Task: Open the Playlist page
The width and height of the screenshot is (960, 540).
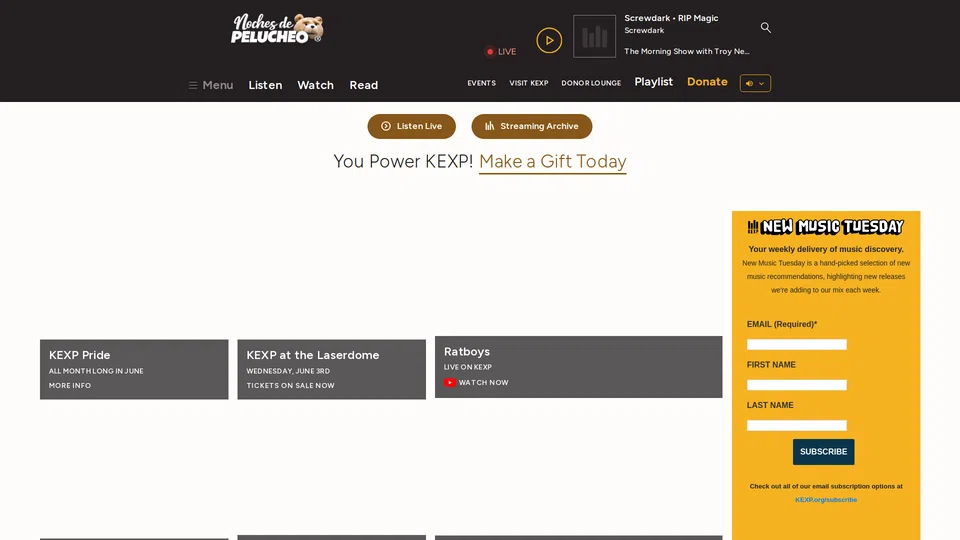Action: pyautogui.click(x=653, y=82)
